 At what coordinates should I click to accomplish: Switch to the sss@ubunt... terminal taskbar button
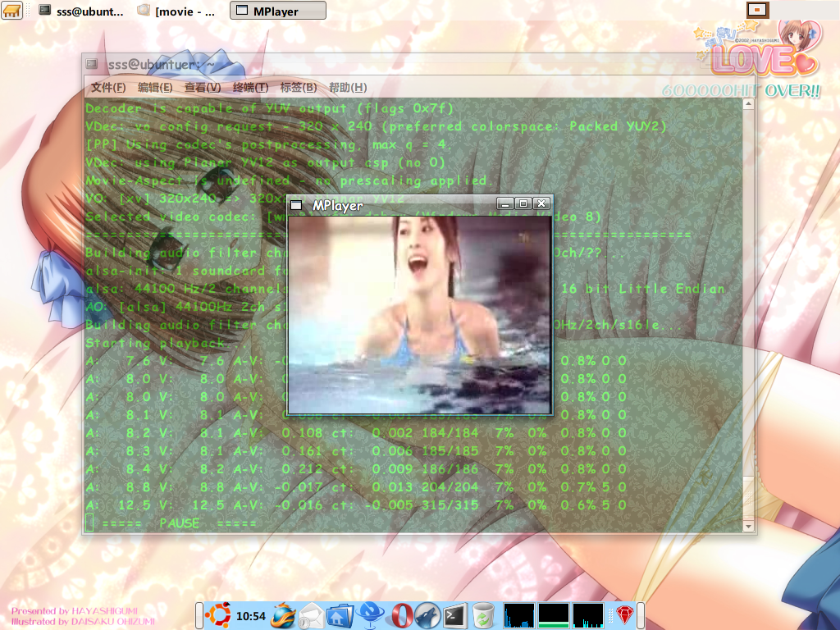82,10
